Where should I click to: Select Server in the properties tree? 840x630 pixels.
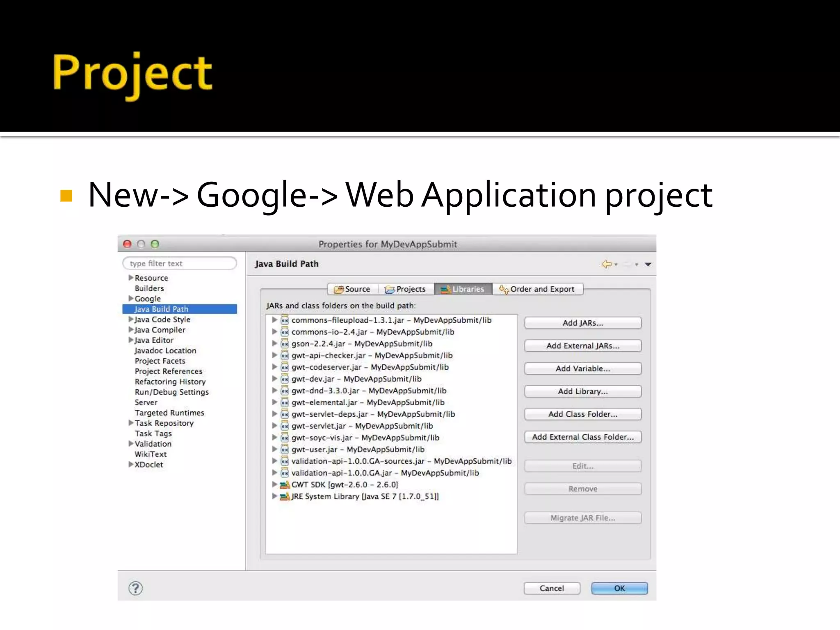tap(146, 402)
